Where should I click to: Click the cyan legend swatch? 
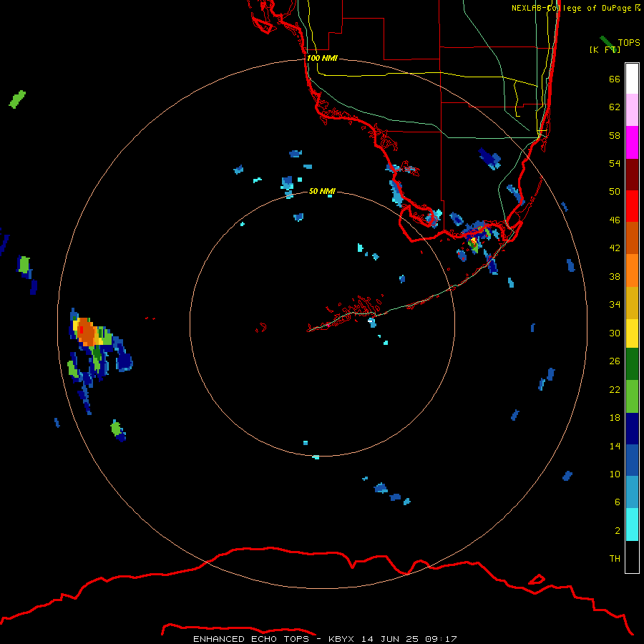pyautogui.click(x=632, y=525)
